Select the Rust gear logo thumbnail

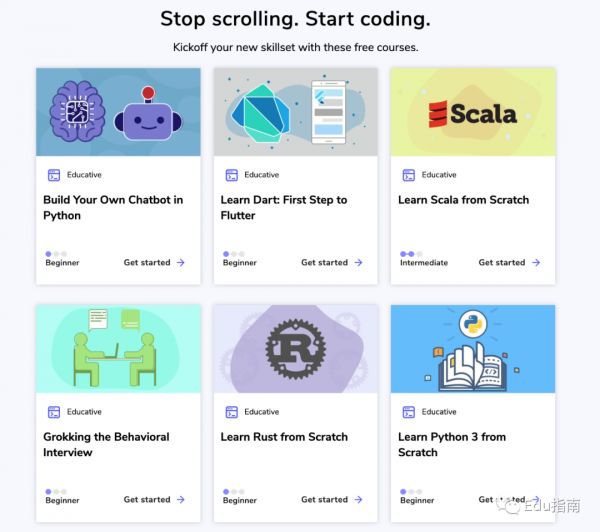(x=295, y=349)
